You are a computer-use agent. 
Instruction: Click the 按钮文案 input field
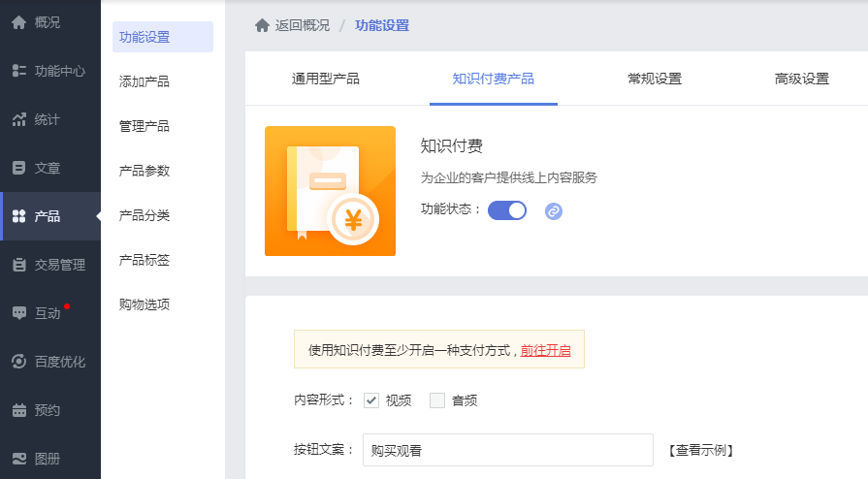tap(508, 450)
